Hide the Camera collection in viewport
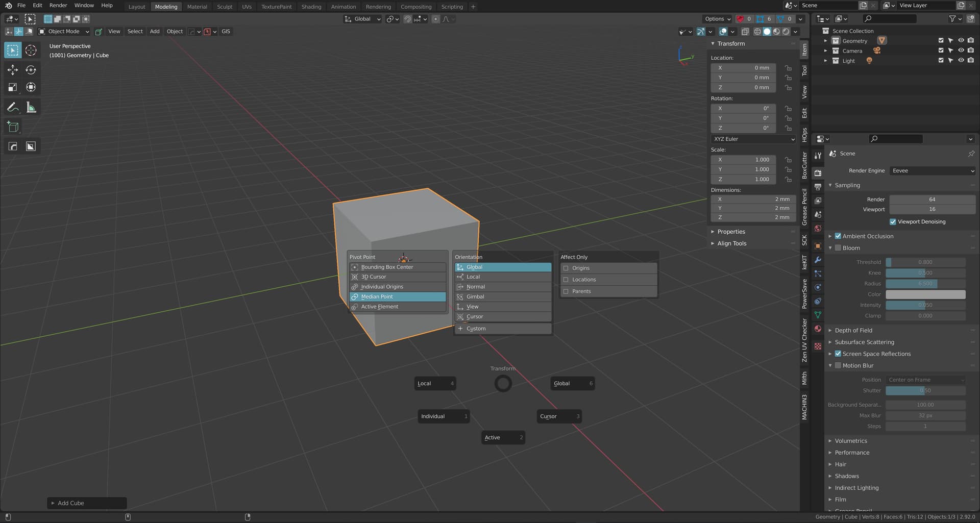Image resolution: width=980 pixels, height=523 pixels. pyautogui.click(x=961, y=51)
